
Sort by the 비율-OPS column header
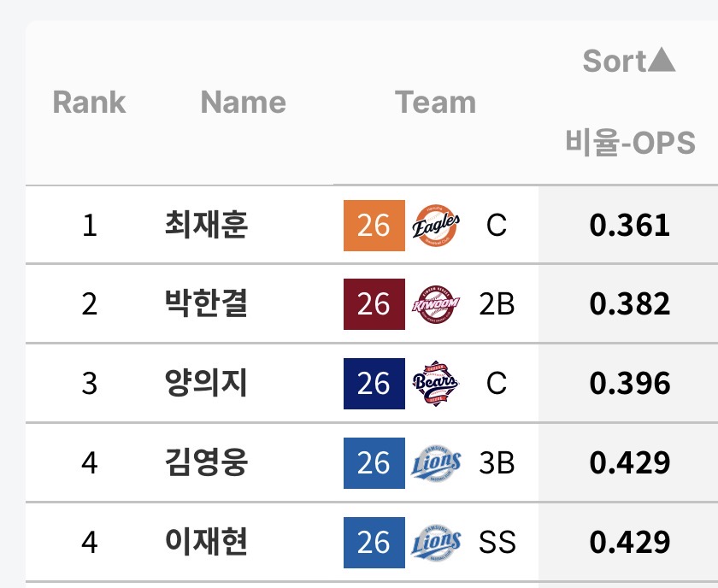[630, 143]
